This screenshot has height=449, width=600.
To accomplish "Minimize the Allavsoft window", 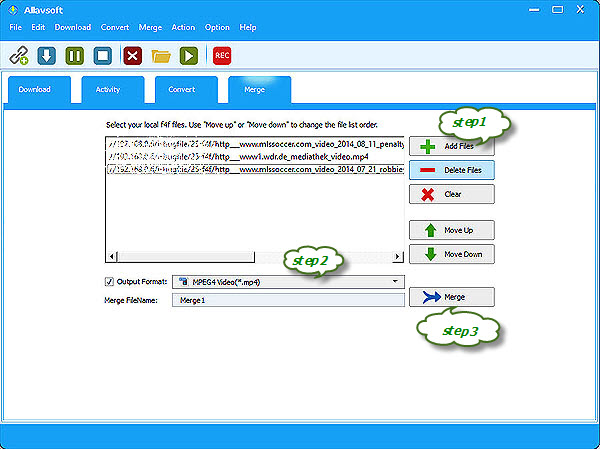I will 534,10.
